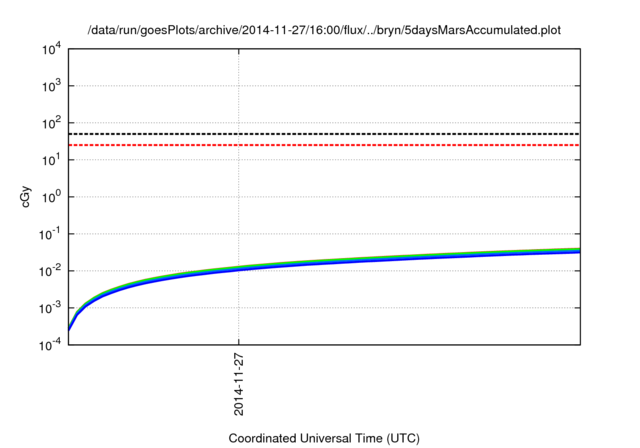The height and width of the screenshot is (448, 640).
Task: Click the black dashed threshold line
Action: (x=324, y=134)
